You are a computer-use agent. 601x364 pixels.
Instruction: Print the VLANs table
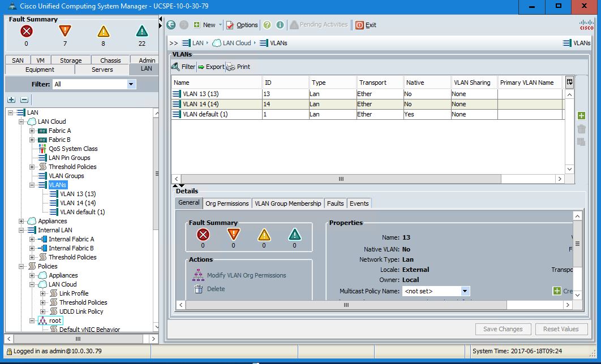coord(238,67)
